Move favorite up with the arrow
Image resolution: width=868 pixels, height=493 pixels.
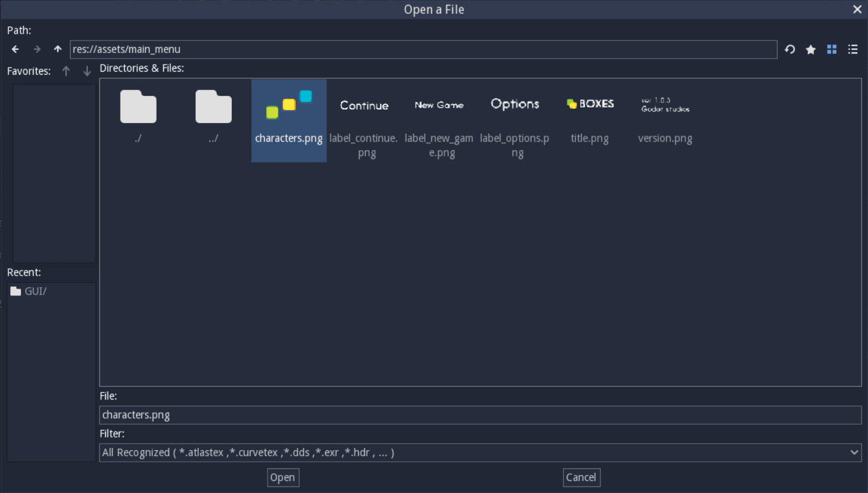click(66, 71)
